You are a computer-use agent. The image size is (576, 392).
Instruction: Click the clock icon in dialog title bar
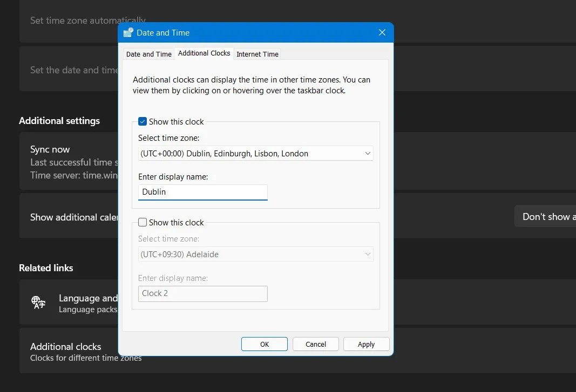[128, 32]
